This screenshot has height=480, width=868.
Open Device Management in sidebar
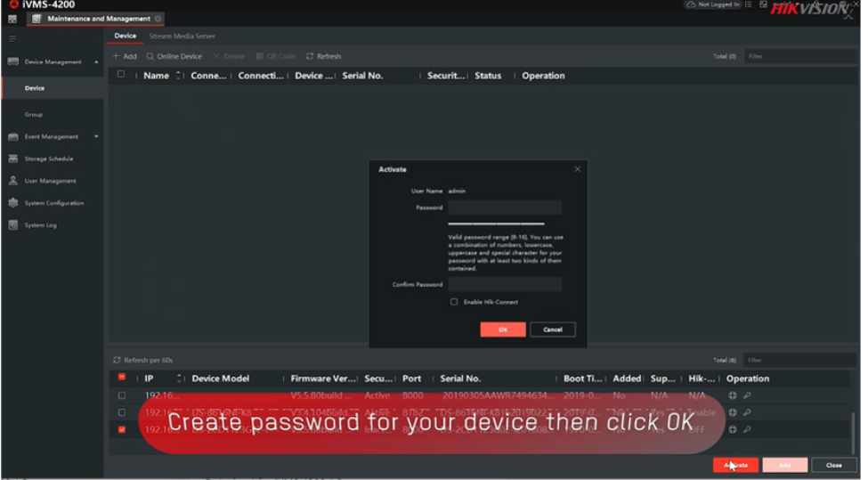(53, 62)
